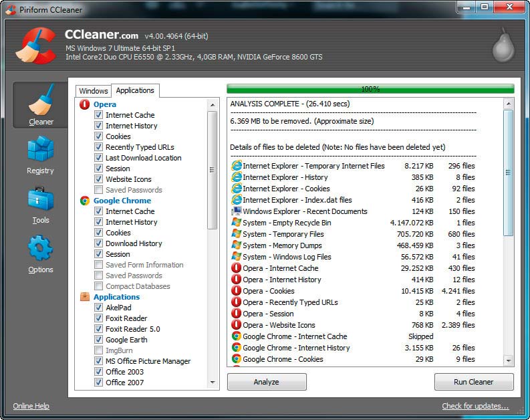Click the Opera group heading
The image size is (530, 420).
[x=105, y=104]
